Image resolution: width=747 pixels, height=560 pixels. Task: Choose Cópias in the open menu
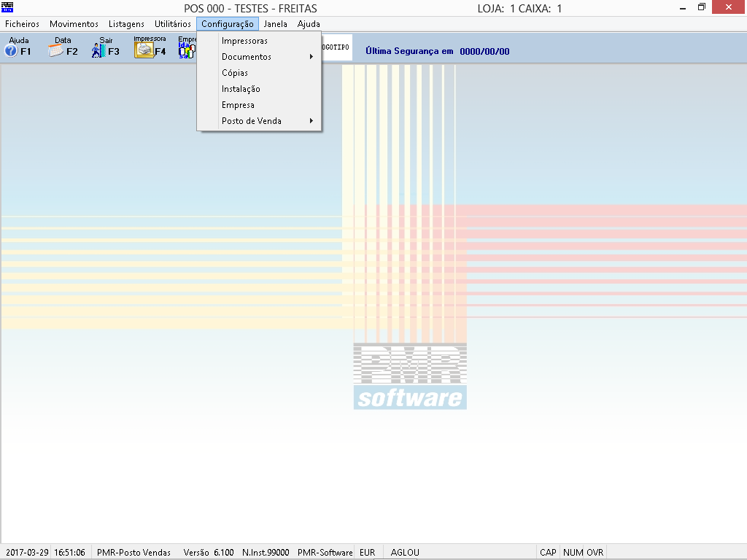235,73
